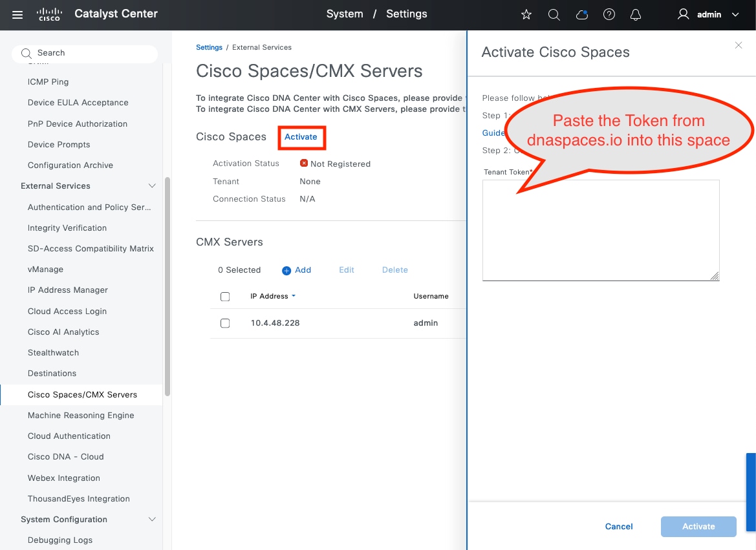Open Cloud Authentication

(x=69, y=436)
